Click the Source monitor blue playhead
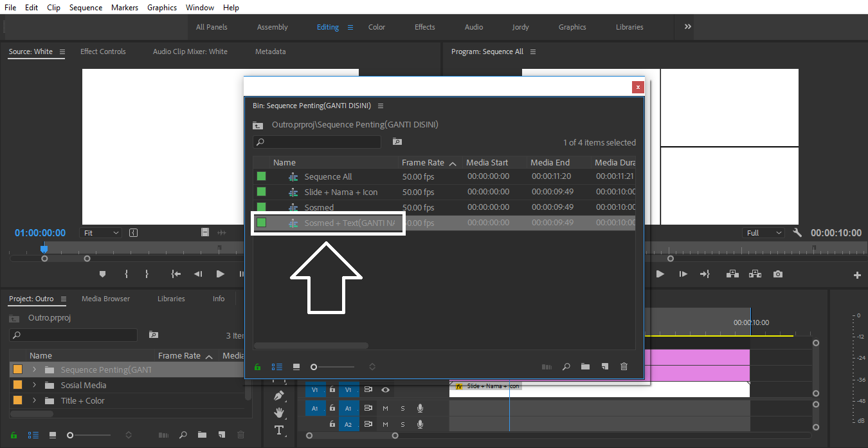The width and height of the screenshot is (868, 448). 44,248
